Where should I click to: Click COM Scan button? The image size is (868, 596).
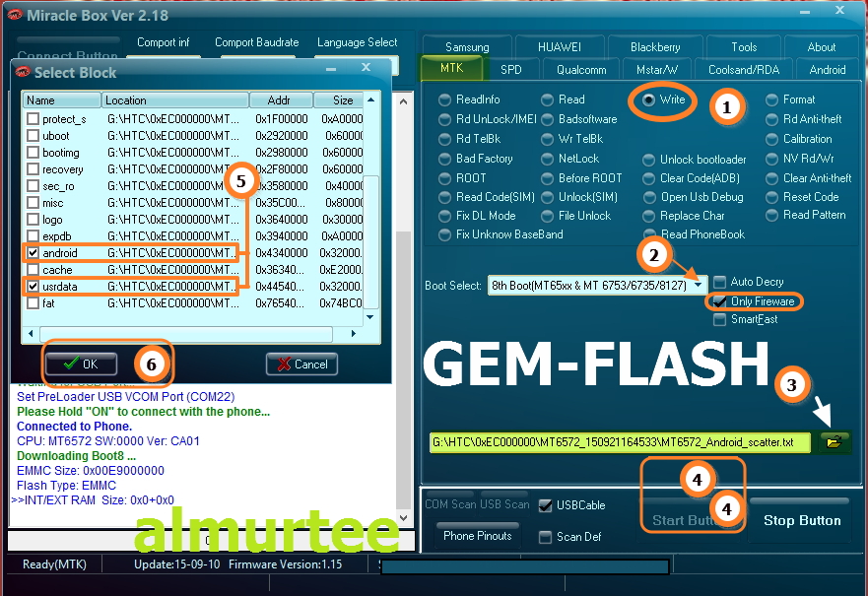pyautogui.click(x=450, y=504)
